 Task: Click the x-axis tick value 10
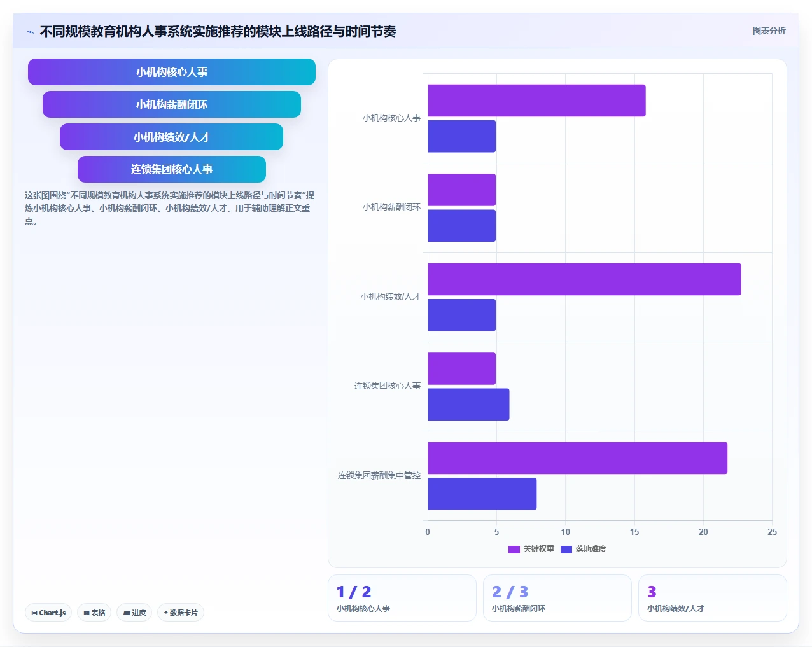pos(565,532)
